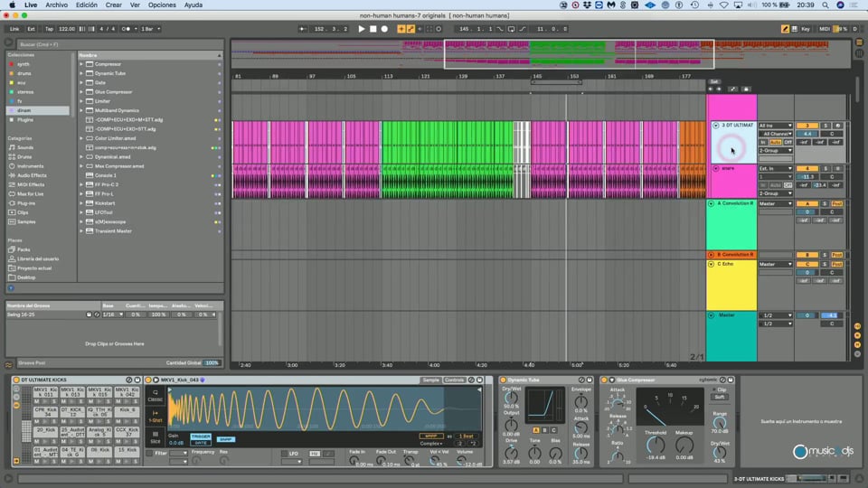Open the Opciones menu
The width and height of the screenshot is (868, 488).
point(162,5)
